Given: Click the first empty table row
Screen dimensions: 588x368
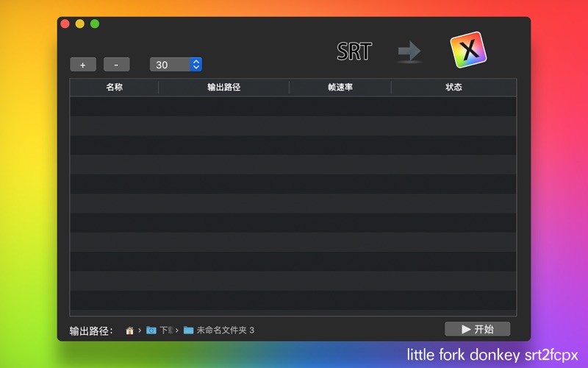Looking at the screenshot, I should pos(293,106).
